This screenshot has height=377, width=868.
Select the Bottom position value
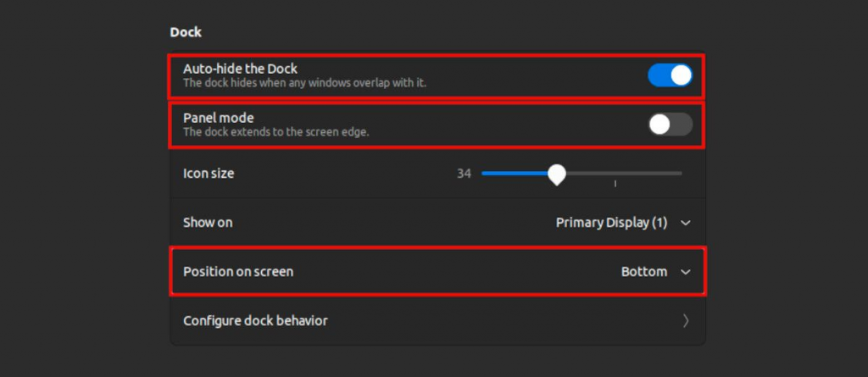(x=644, y=272)
